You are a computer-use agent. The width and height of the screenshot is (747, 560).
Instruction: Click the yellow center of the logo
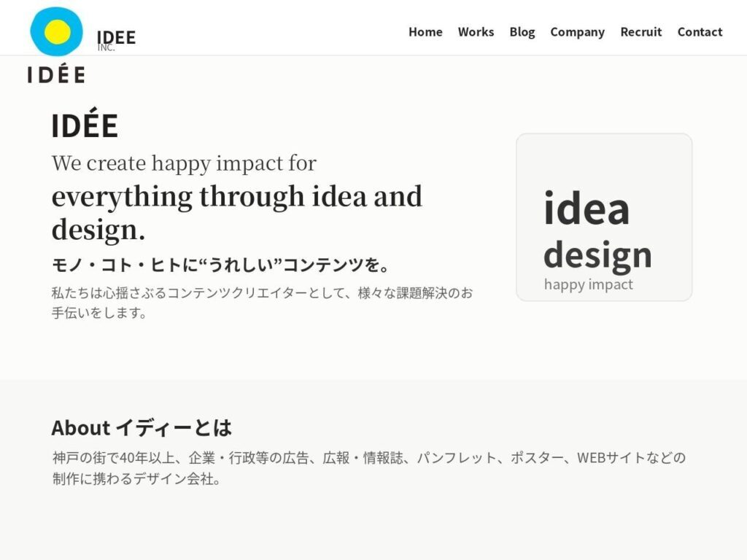coord(57,32)
